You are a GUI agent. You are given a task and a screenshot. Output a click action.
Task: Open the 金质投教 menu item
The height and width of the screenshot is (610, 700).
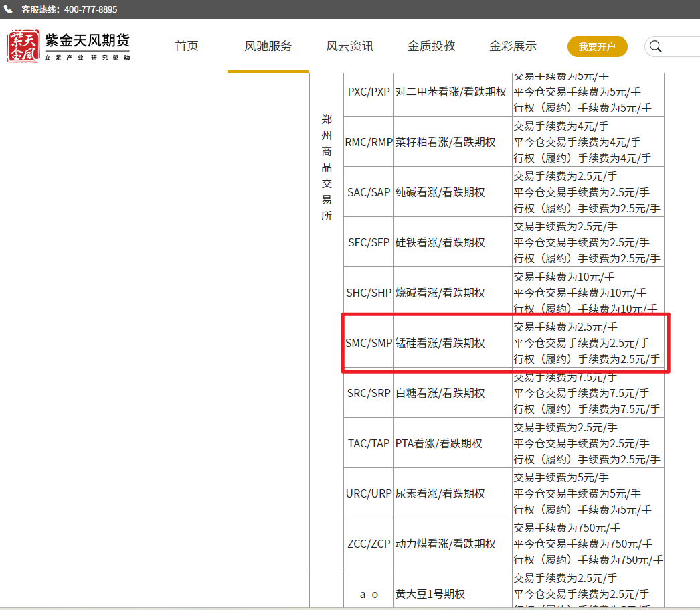(x=431, y=46)
